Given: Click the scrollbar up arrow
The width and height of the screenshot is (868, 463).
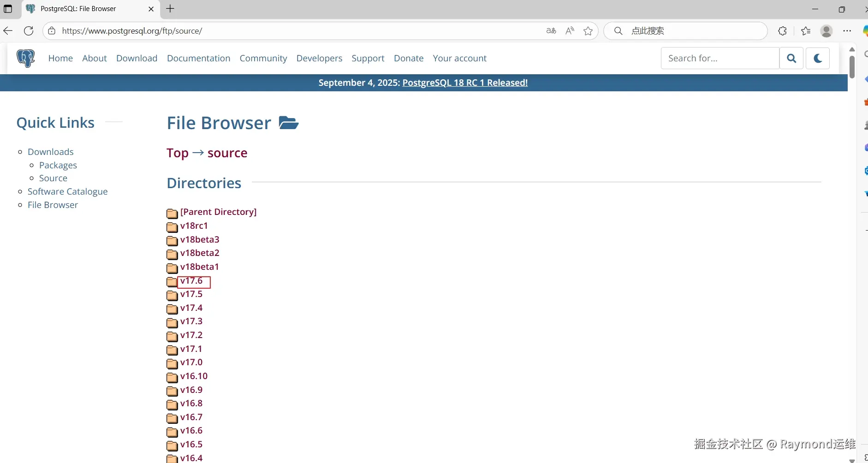Looking at the screenshot, I should [x=852, y=49].
